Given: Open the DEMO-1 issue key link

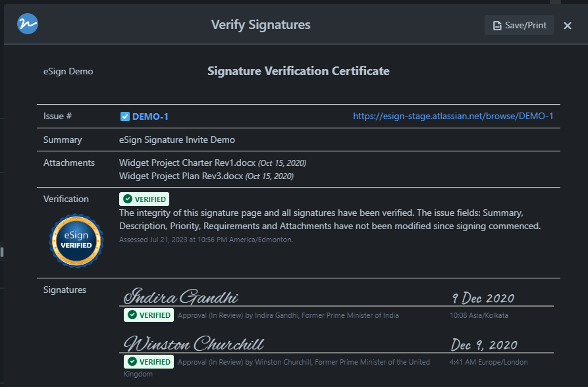Looking at the screenshot, I should 150,116.
